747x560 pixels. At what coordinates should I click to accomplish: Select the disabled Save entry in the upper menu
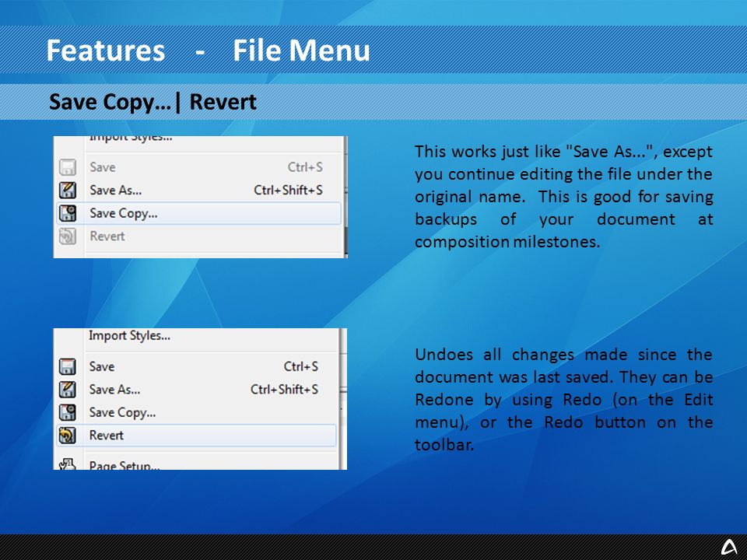tap(198, 167)
